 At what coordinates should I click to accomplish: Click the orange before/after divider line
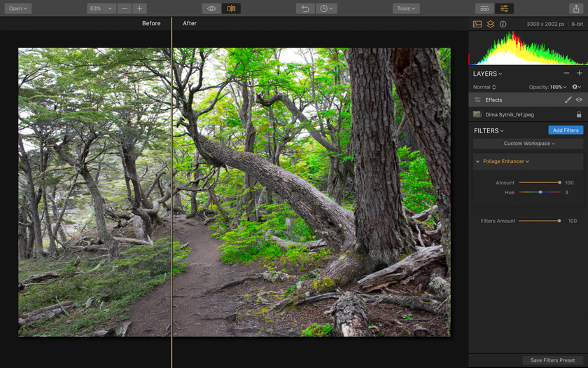click(171, 191)
